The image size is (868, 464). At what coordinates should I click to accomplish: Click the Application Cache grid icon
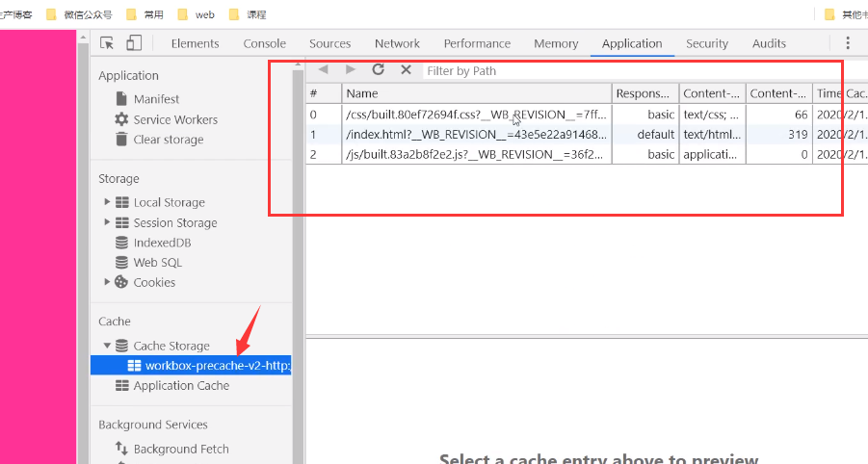click(121, 385)
